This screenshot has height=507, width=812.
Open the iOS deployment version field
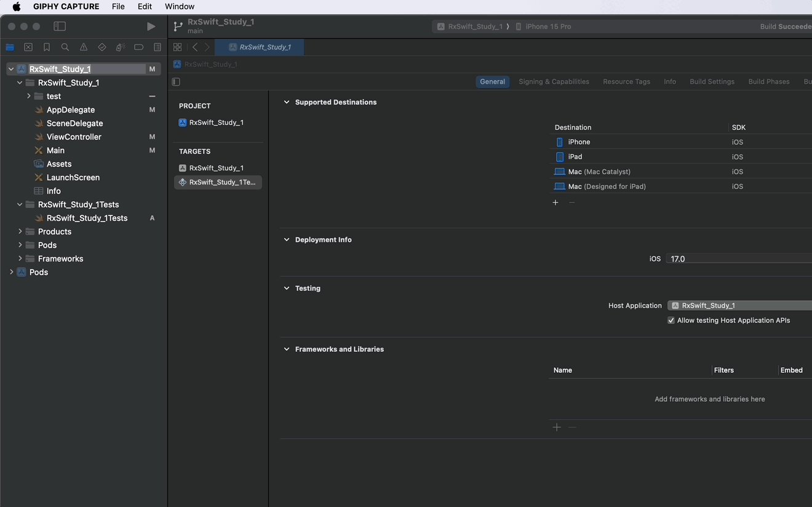(x=739, y=259)
